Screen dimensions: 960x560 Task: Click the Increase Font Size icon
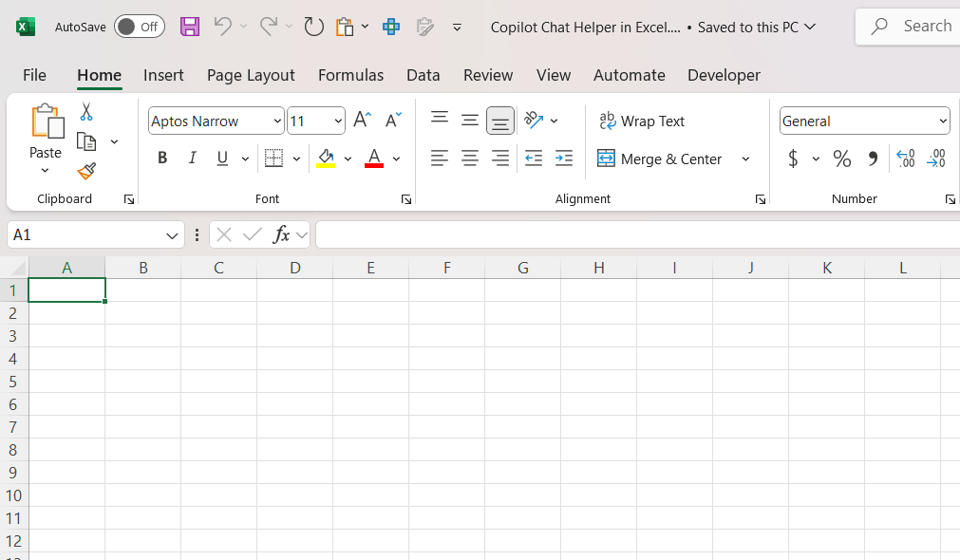click(362, 120)
